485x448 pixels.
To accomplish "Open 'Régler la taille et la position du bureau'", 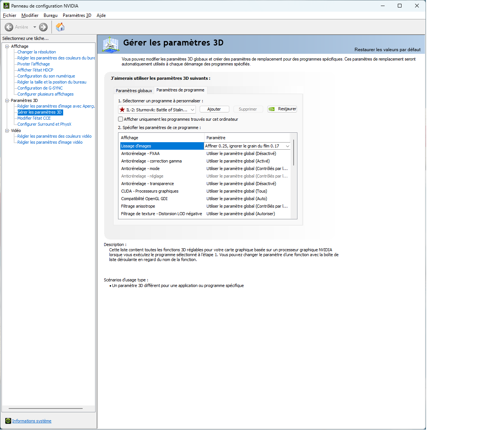I will tap(52, 82).
